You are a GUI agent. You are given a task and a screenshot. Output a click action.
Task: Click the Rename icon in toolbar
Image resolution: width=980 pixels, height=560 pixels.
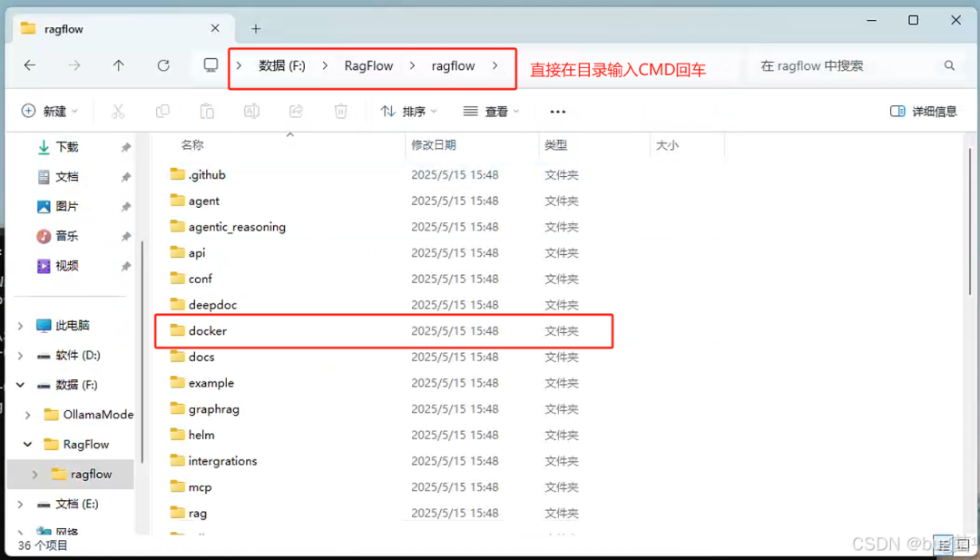pos(251,112)
